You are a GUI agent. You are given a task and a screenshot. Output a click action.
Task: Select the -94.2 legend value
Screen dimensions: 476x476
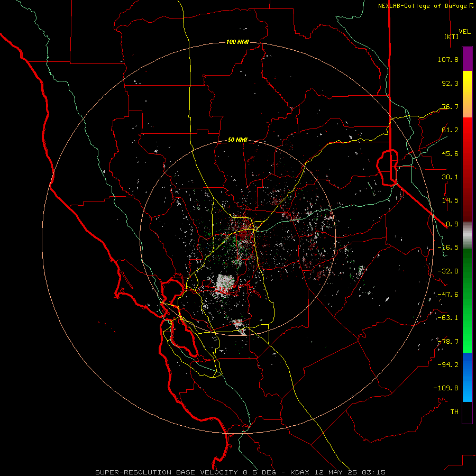[x=448, y=364]
